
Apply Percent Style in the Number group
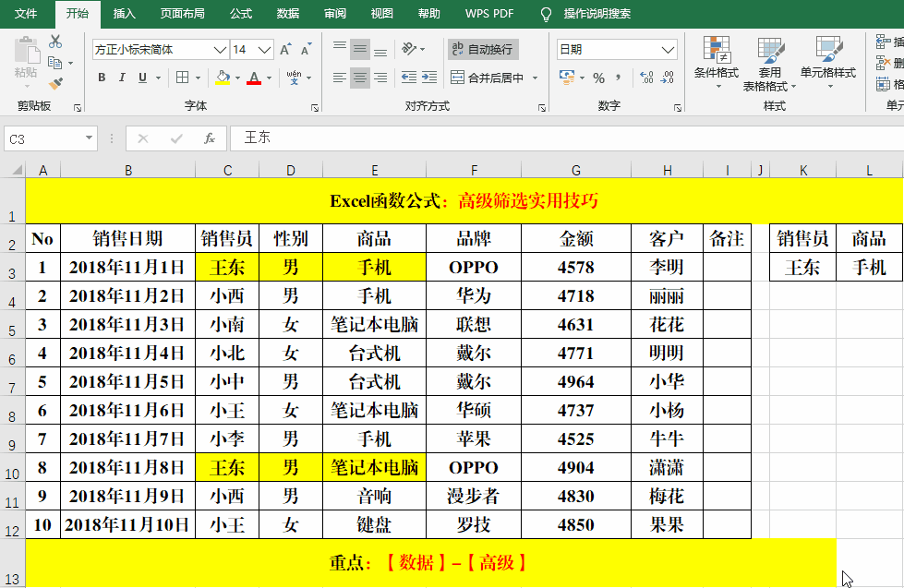[x=600, y=76]
